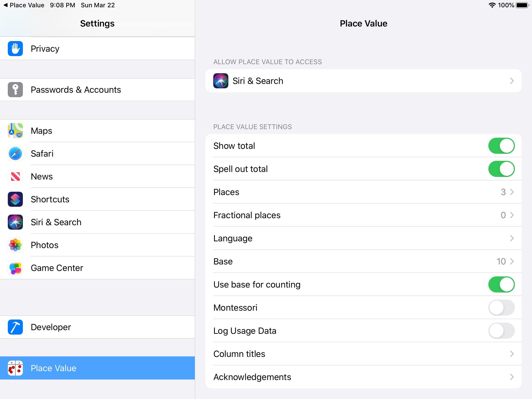The width and height of the screenshot is (532, 399).
Task: Tap the Log Usage Data label
Action: tap(245, 331)
